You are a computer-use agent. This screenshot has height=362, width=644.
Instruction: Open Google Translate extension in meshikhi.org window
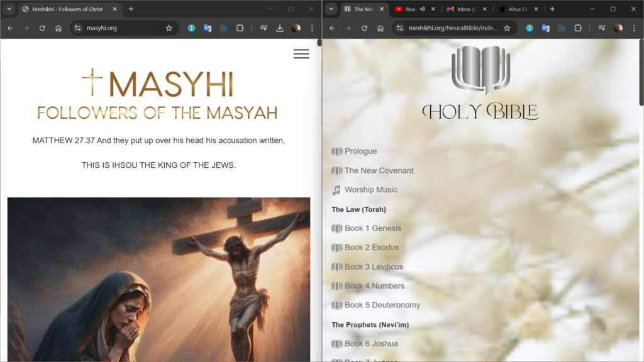(x=545, y=28)
